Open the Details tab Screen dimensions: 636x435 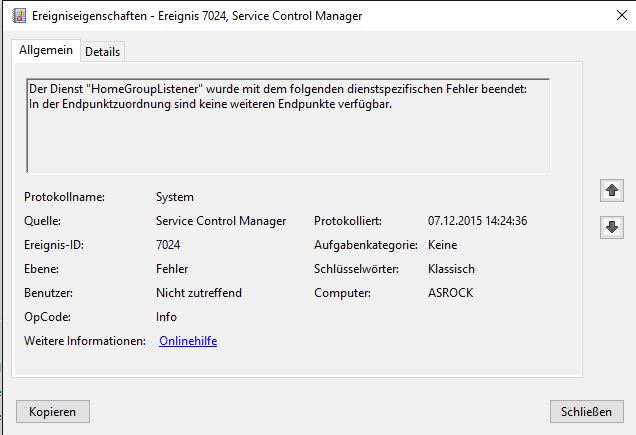[102, 51]
